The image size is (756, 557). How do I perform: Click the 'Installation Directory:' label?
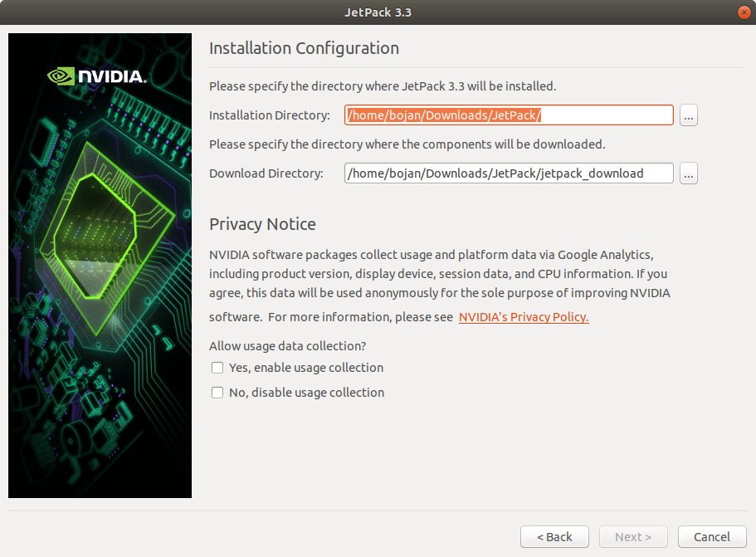click(x=270, y=115)
